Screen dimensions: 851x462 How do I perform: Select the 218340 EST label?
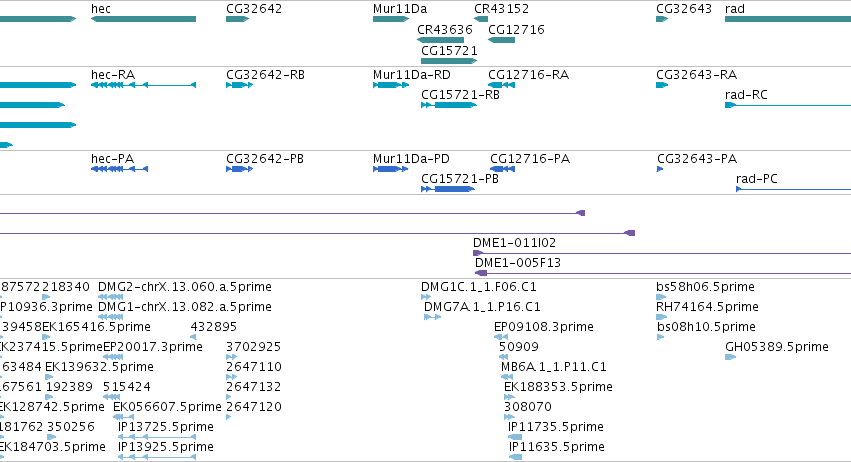[x=66, y=287]
